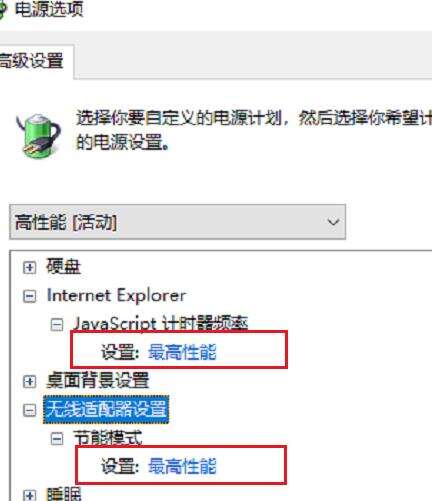Select the Internet Explorer tree item
The height and width of the screenshot is (501, 432).
pyautogui.click(x=116, y=296)
